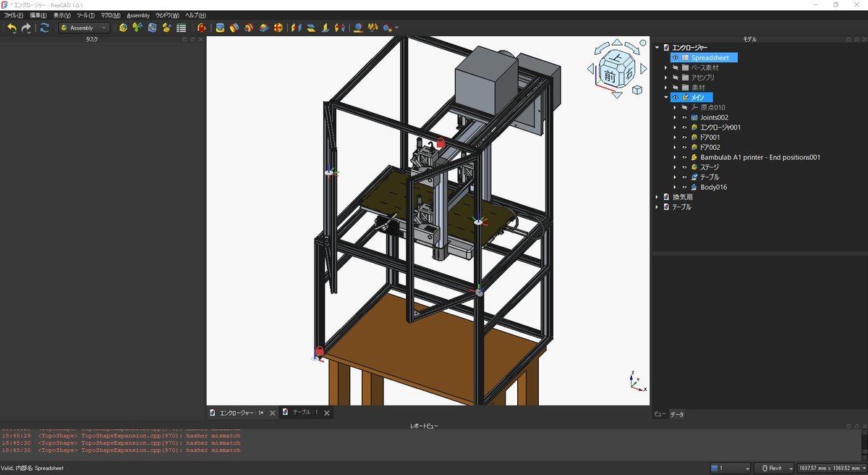Open the マクロ(M) menu
Image resolution: width=868 pixels, height=475 pixels.
111,15
